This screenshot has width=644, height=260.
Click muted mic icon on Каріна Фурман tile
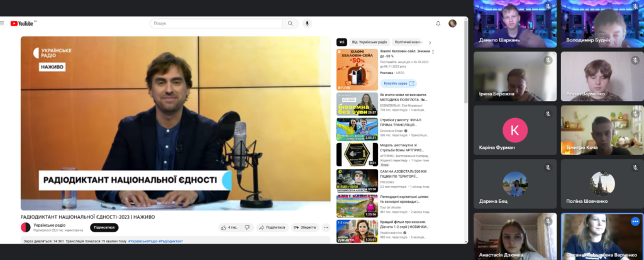click(548, 114)
